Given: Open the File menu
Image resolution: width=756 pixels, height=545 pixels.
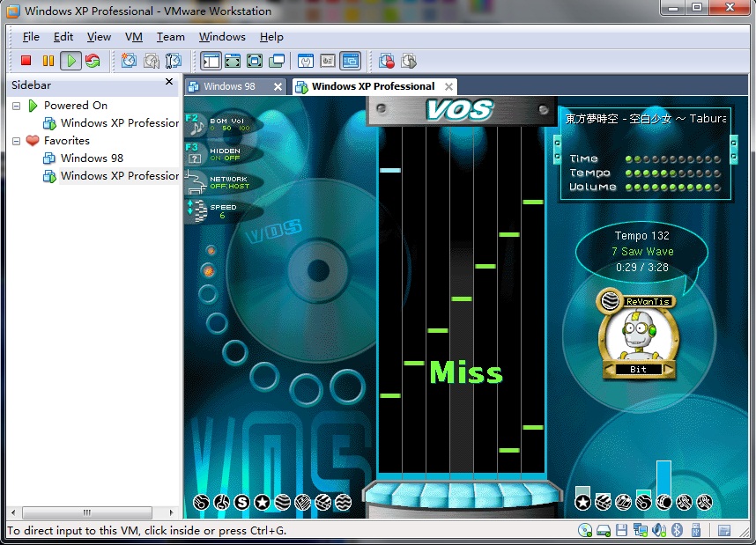Looking at the screenshot, I should point(31,37).
